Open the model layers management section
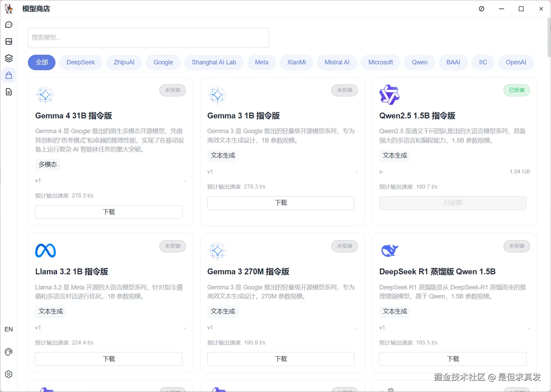The width and height of the screenshot is (551, 392). point(9,58)
